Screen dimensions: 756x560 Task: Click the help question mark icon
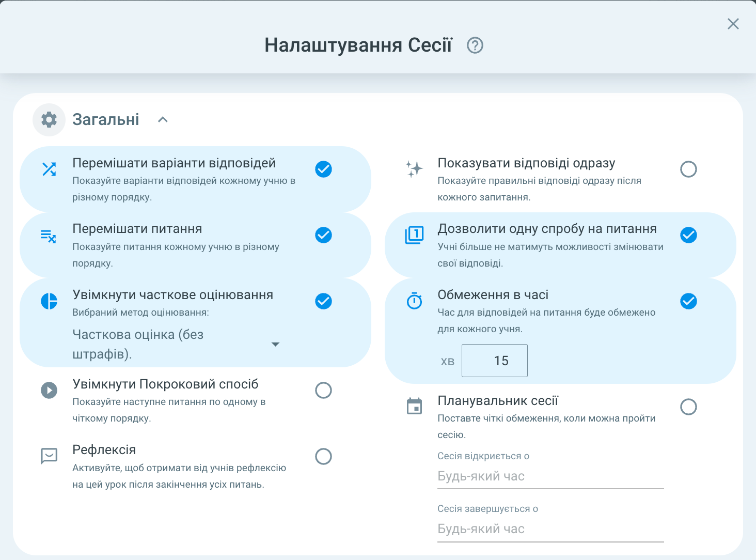click(475, 45)
